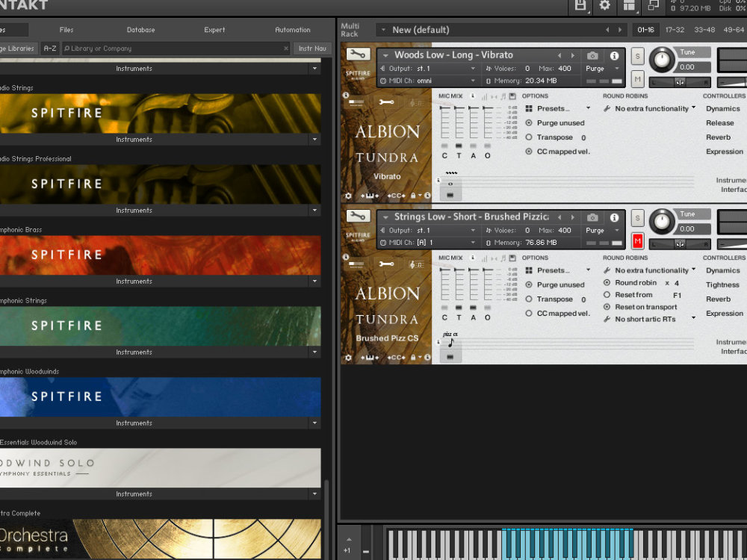The image size is (747, 560).
Task: Open the Database browser tab
Action: 141,30
